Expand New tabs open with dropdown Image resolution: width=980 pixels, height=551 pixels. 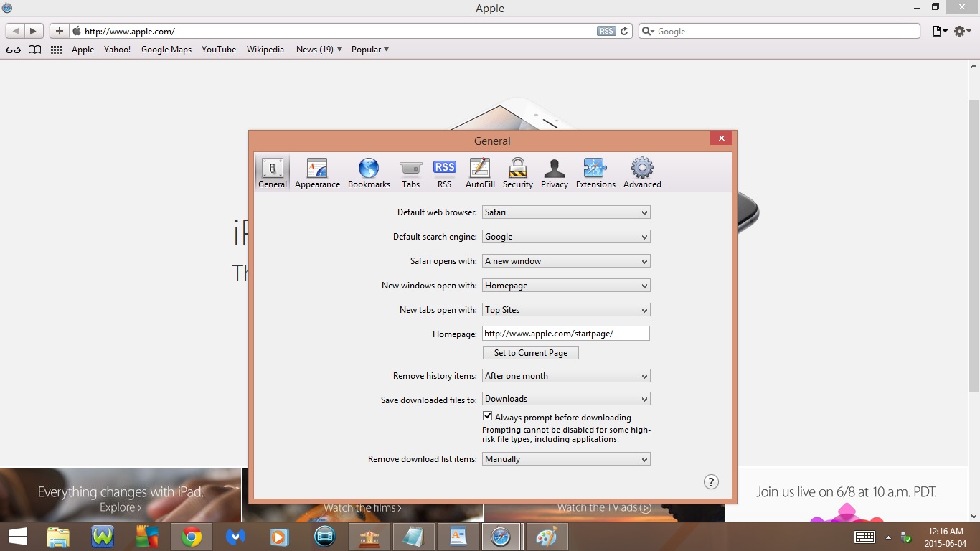[566, 310]
